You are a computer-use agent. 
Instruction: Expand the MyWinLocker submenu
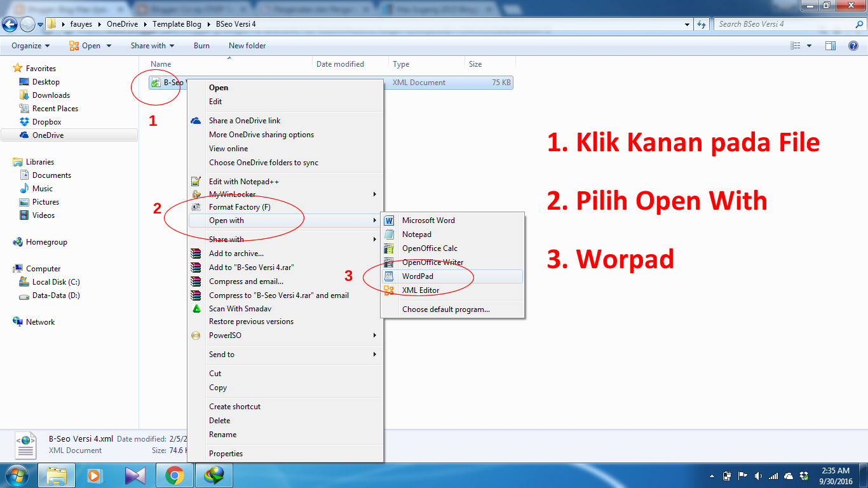tap(375, 194)
